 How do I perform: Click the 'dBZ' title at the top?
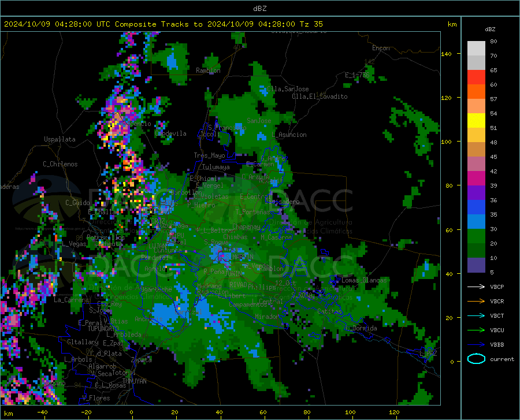coord(259,9)
